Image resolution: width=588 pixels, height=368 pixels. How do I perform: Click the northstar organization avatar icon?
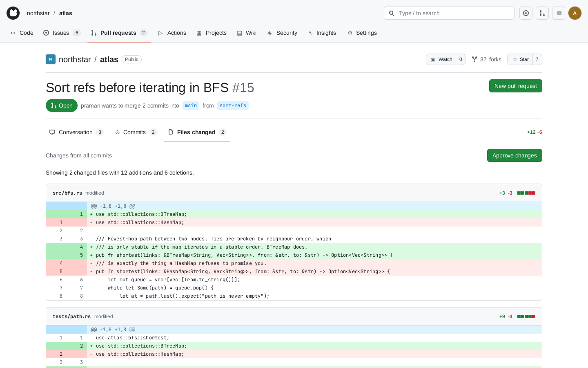(x=51, y=59)
